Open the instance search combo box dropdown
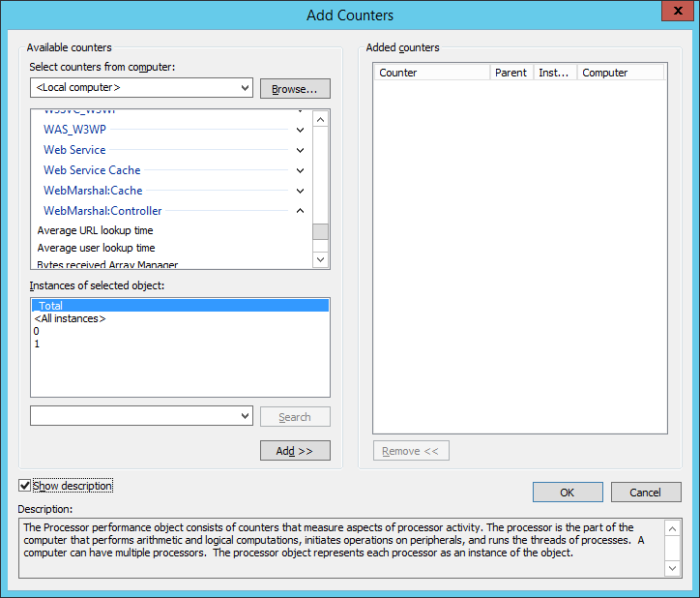Screen dimensions: 700x598 coord(245,416)
